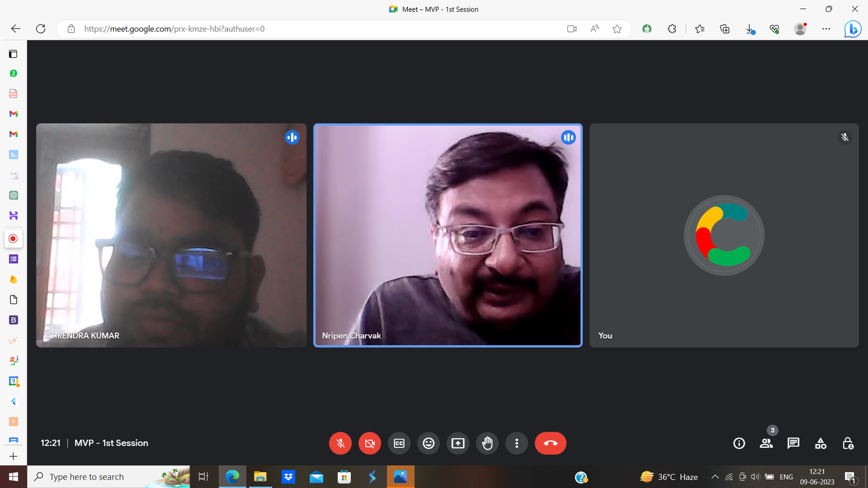Open the volume control in system tray
Screen dimensions: 868x488
pos(755,477)
